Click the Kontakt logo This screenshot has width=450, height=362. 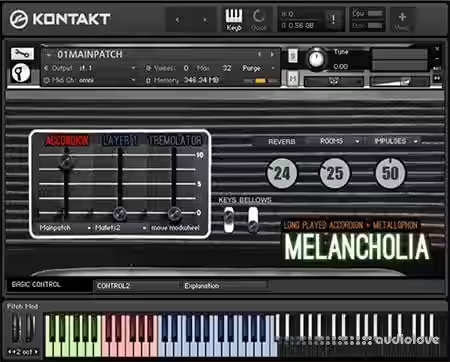(x=60, y=19)
